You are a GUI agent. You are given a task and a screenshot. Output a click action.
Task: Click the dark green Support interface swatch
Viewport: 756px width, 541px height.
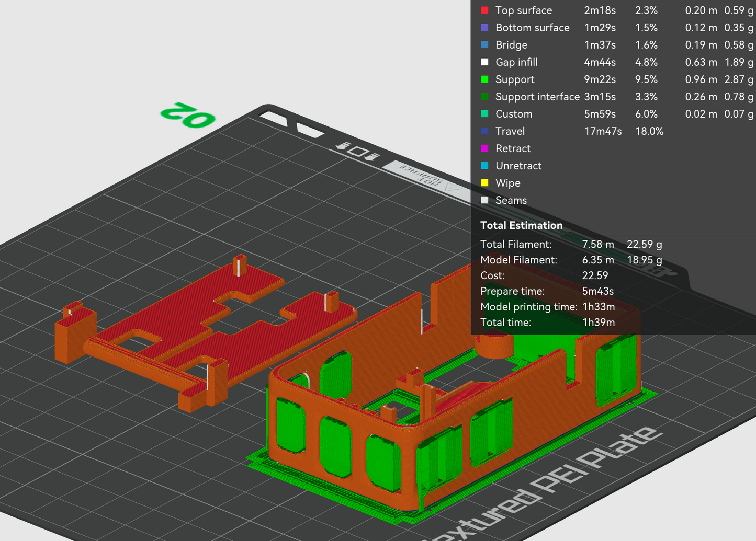484,96
